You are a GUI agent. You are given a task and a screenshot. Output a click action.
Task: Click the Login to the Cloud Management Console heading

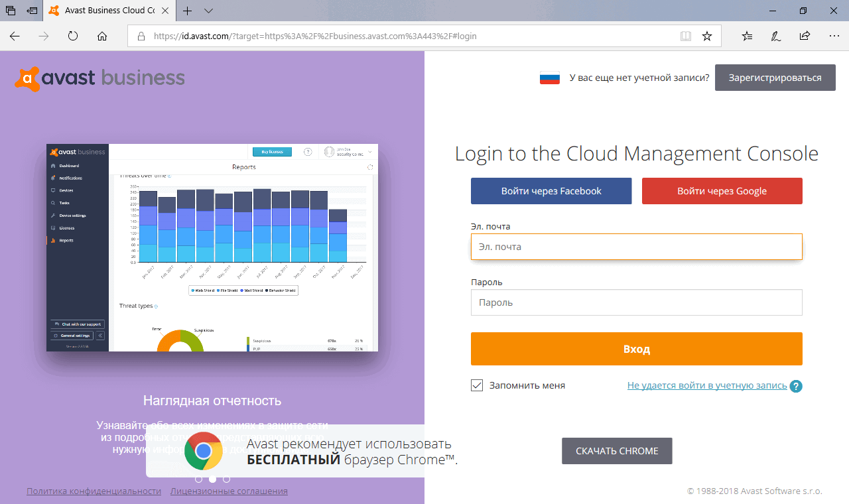pos(637,154)
